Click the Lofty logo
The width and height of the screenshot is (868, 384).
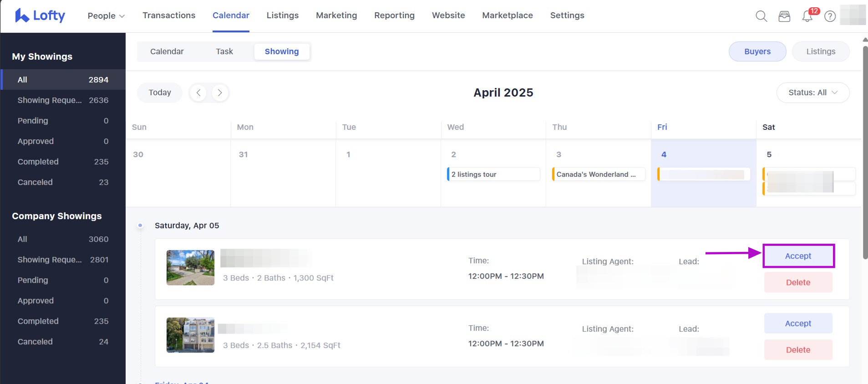click(x=40, y=15)
